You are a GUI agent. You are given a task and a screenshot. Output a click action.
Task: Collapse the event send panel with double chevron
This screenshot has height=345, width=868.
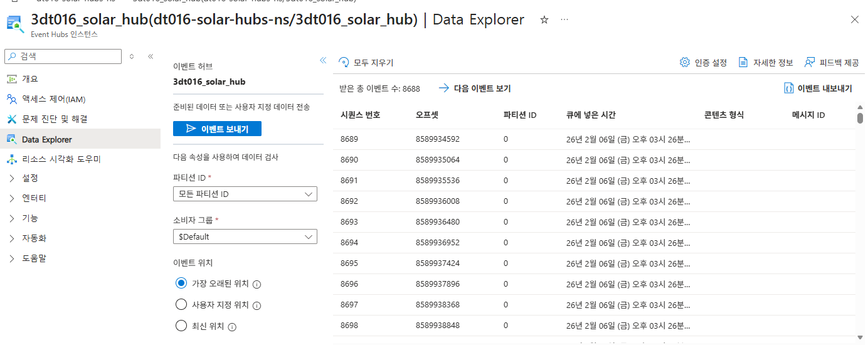pyautogui.click(x=323, y=60)
